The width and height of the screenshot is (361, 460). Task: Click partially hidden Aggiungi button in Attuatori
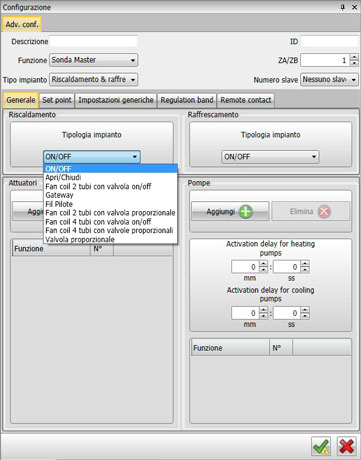pyautogui.click(x=28, y=211)
